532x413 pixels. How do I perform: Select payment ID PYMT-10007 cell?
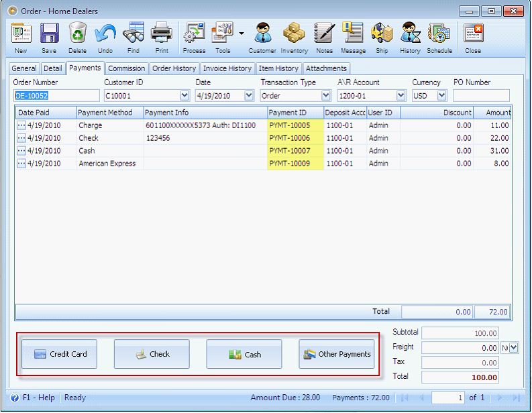[x=295, y=151]
